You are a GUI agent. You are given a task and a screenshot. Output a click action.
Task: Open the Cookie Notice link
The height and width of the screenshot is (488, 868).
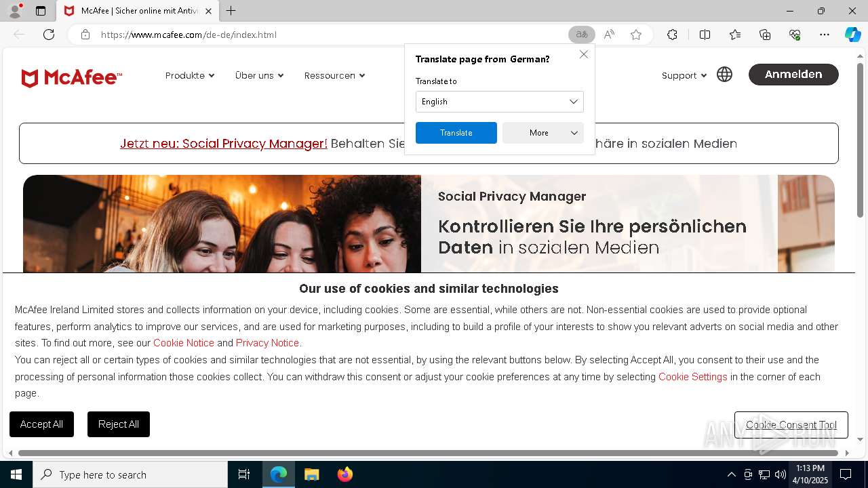[x=184, y=343]
